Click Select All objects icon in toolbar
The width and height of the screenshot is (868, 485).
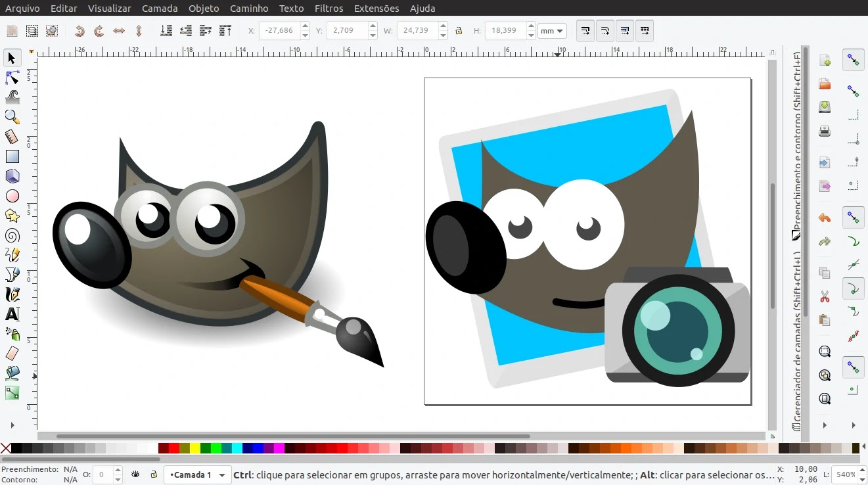[12, 31]
